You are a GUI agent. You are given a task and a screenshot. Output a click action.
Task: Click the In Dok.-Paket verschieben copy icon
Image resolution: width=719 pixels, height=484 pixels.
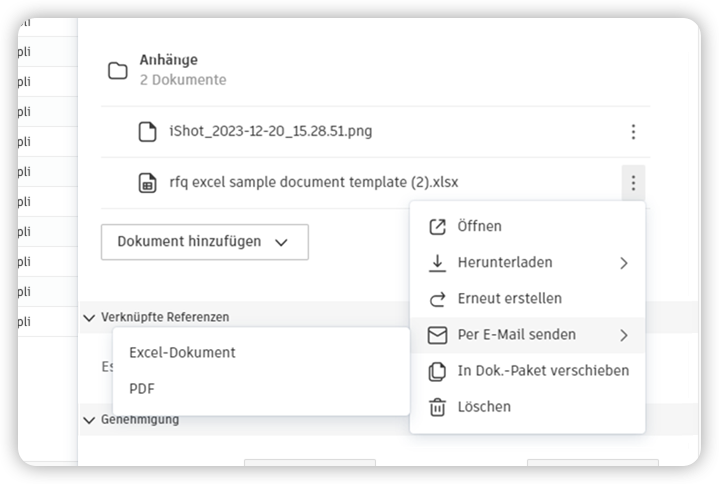[437, 371]
